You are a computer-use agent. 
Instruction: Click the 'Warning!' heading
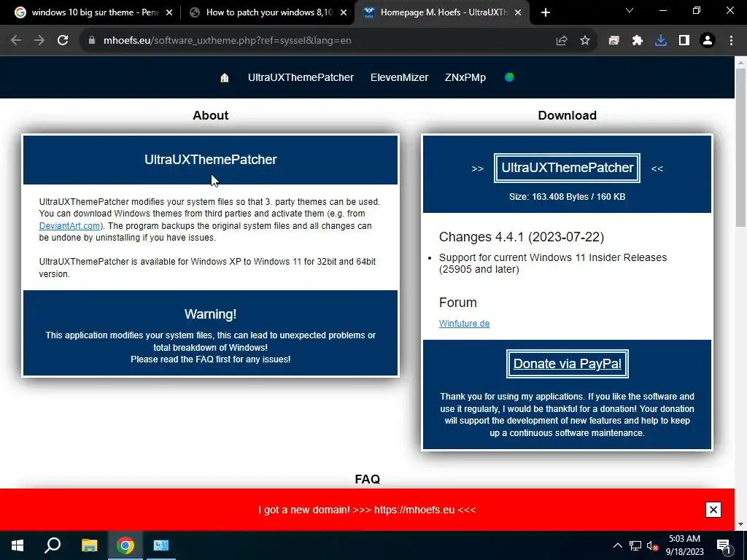click(210, 314)
